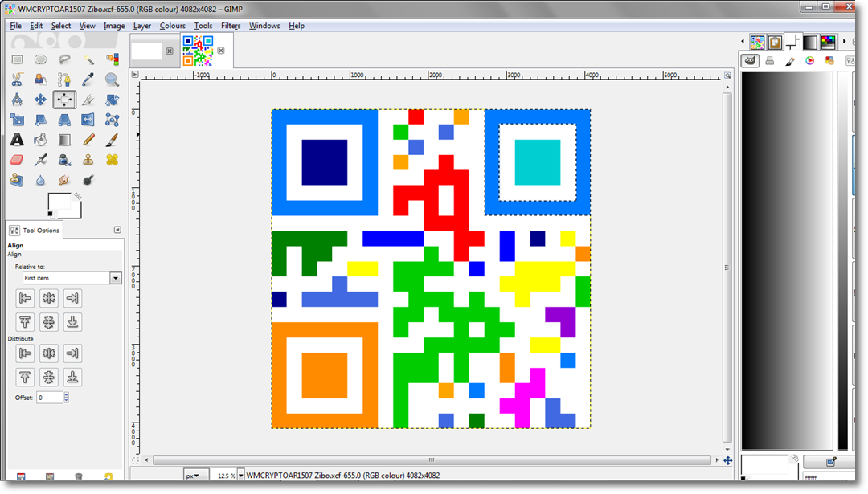Open the Colours menu

[172, 26]
